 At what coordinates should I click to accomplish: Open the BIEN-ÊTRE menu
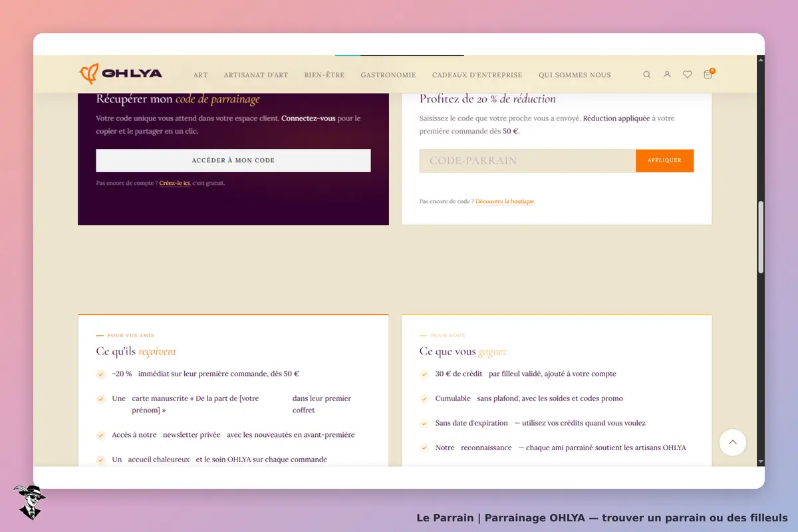tap(325, 75)
